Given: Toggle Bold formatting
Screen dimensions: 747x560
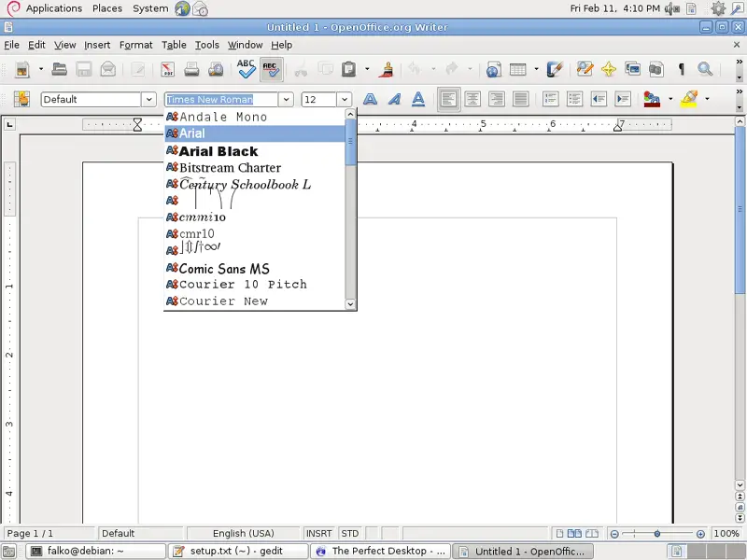Looking at the screenshot, I should point(370,99).
